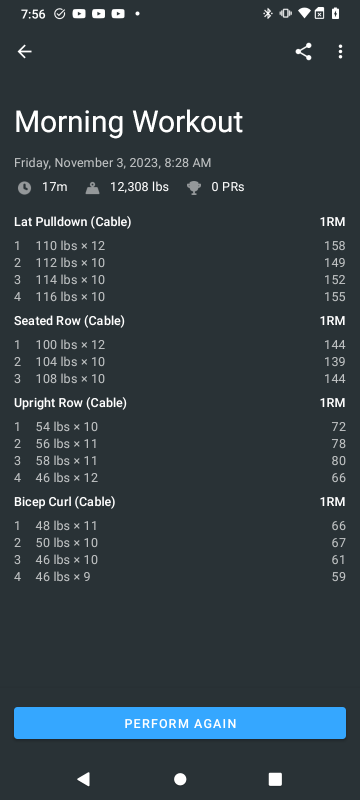Image resolution: width=360 pixels, height=800 pixels.
Task: Select the 116 lbs × 10 set row
Action: (x=180, y=296)
